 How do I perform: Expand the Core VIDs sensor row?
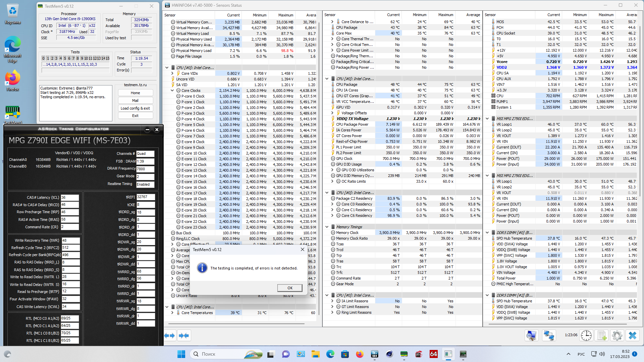click(x=172, y=73)
